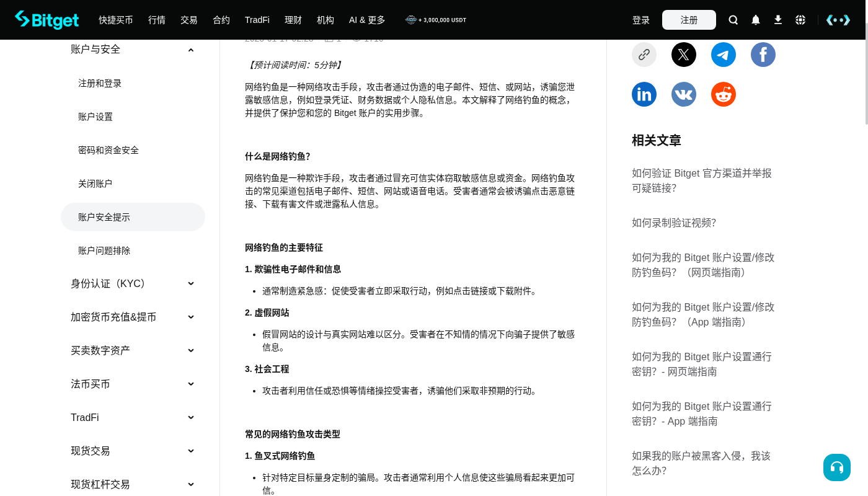Viewport: 868px width, 496px height.
Task: Open notifications bell icon
Action: pyautogui.click(x=756, y=20)
